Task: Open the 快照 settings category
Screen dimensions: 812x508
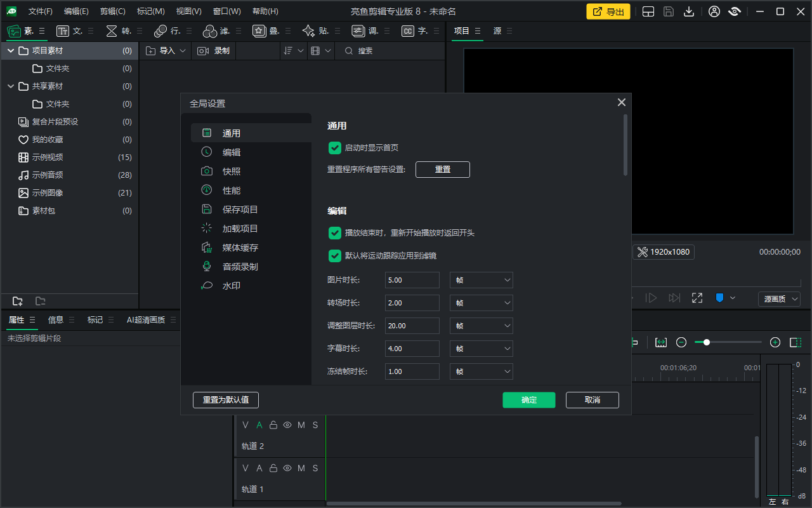Action: (251, 171)
